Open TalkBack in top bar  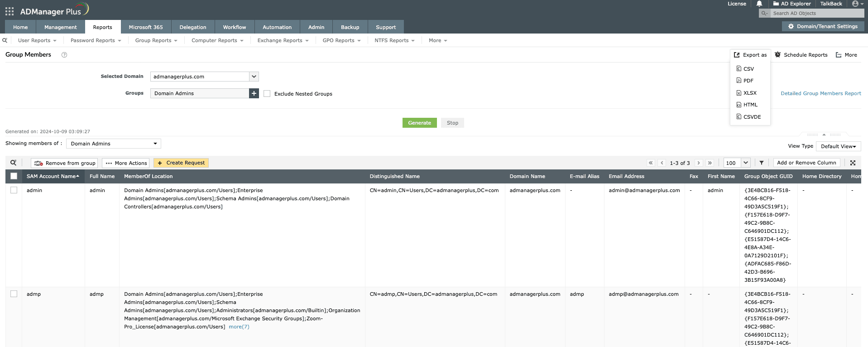[831, 4]
